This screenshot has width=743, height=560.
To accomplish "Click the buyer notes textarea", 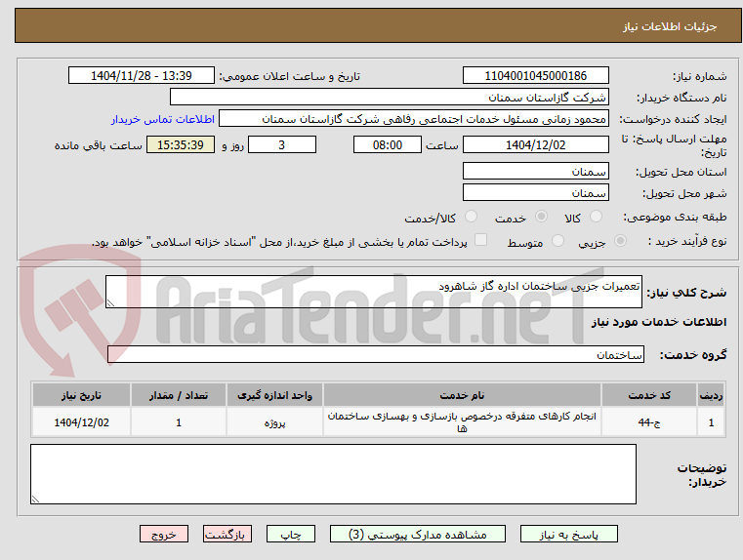I will (333, 474).
